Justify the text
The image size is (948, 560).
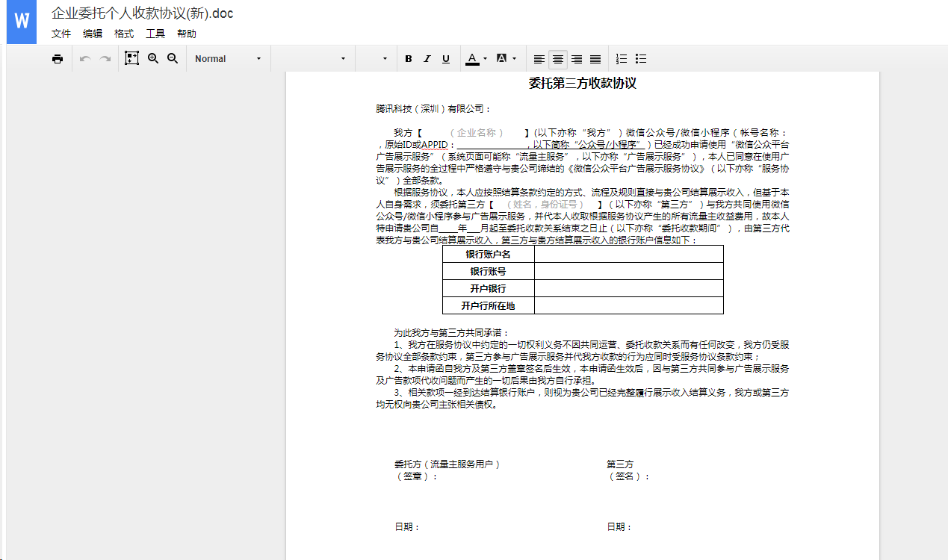(x=595, y=59)
